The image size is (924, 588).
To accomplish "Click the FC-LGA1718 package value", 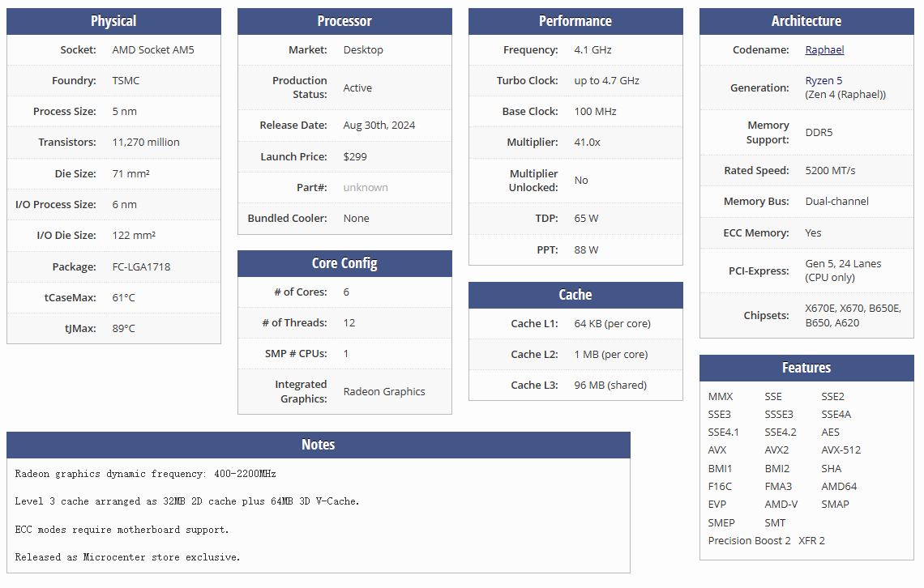I will (x=141, y=266).
